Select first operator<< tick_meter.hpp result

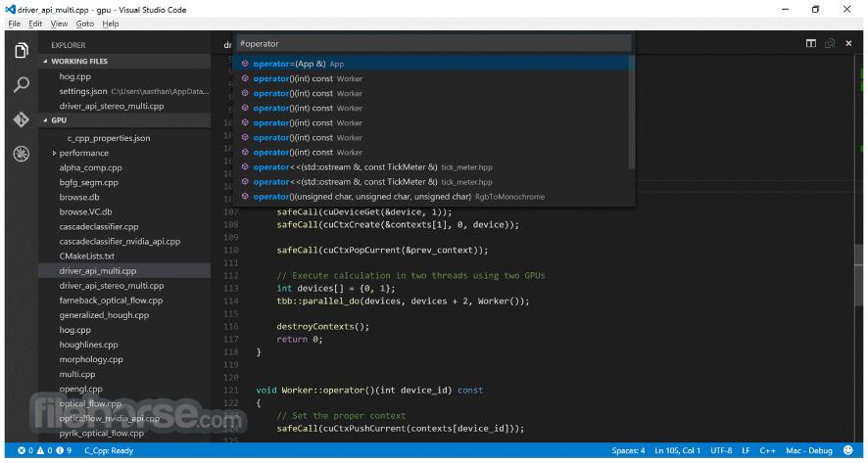coord(432,167)
